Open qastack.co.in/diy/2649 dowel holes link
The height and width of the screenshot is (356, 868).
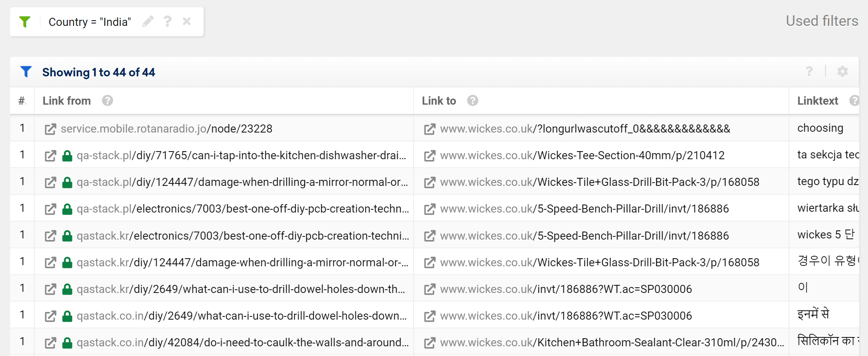coord(242,316)
